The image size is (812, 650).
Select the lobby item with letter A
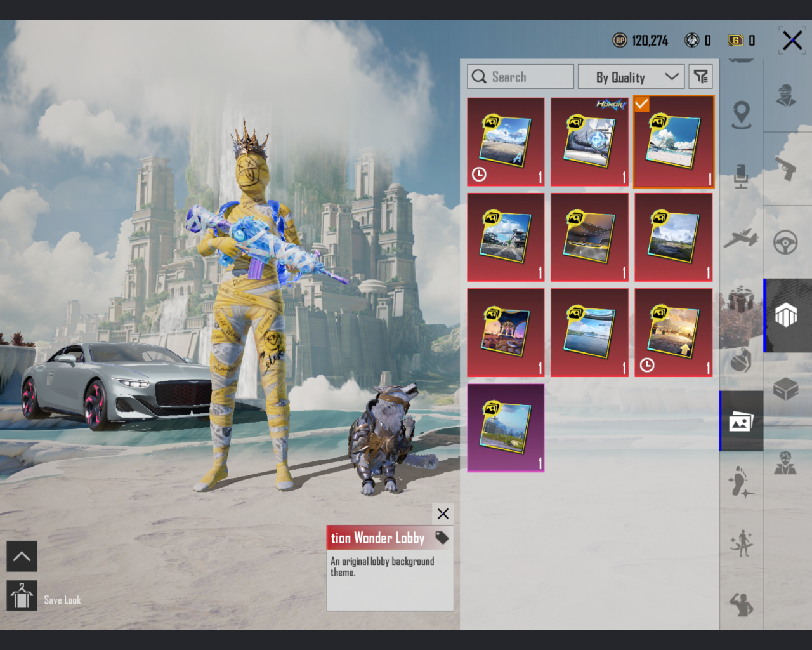pyautogui.click(x=506, y=142)
